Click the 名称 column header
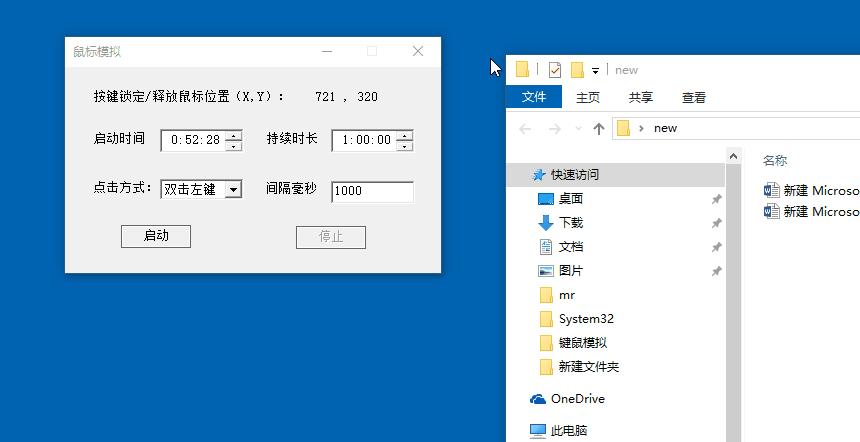Viewport: 860px width, 442px height. click(x=775, y=161)
